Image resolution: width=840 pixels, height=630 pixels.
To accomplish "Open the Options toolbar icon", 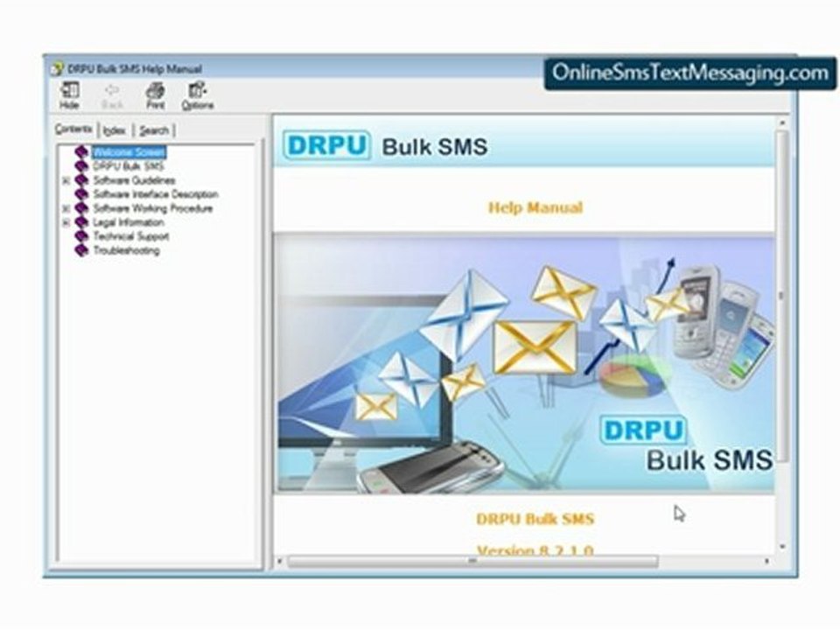I will (197, 95).
